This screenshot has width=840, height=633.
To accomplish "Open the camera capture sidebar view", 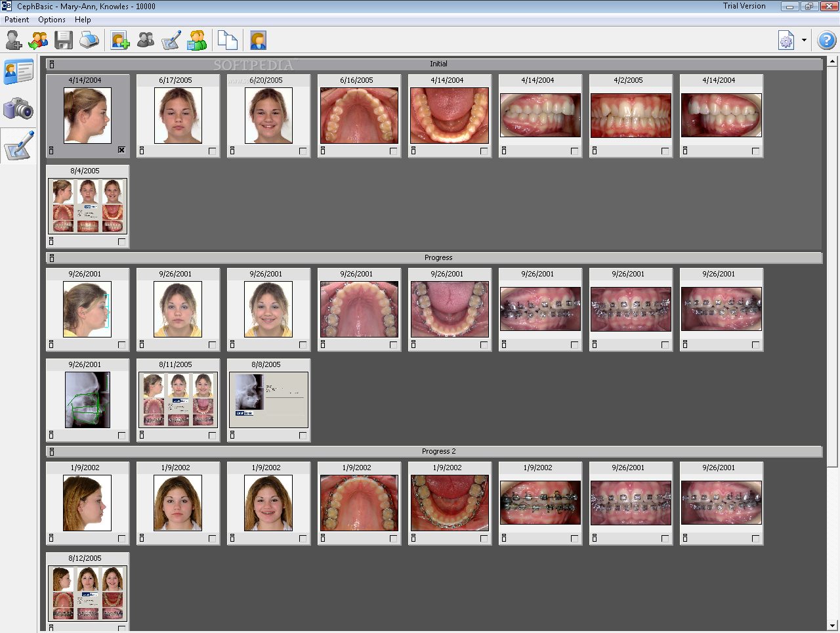I will click(18, 108).
